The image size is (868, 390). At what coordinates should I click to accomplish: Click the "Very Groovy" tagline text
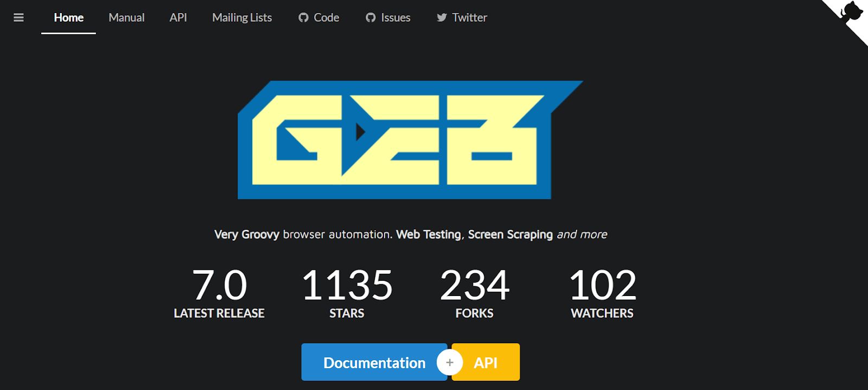pos(247,234)
